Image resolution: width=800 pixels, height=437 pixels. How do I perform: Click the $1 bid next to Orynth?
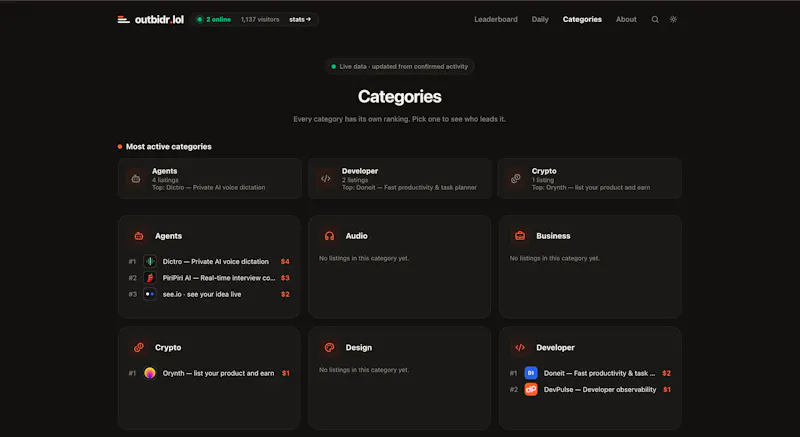(x=285, y=373)
